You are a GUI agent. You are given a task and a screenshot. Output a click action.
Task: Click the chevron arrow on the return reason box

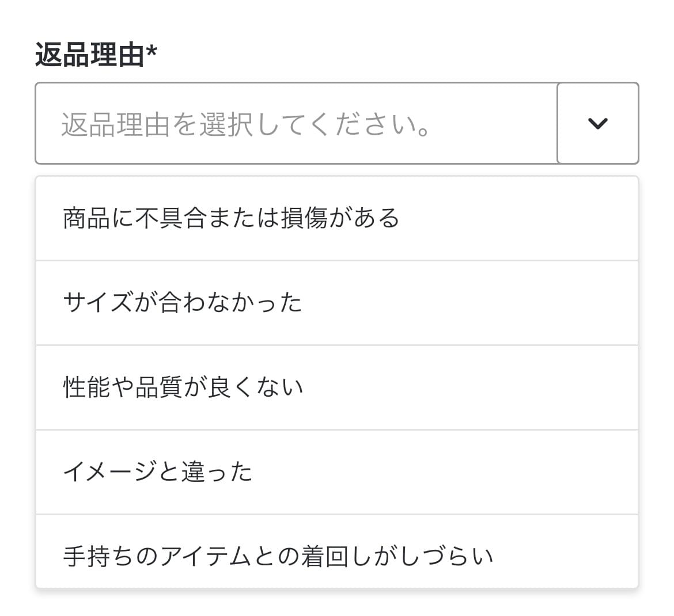coord(597,123)
